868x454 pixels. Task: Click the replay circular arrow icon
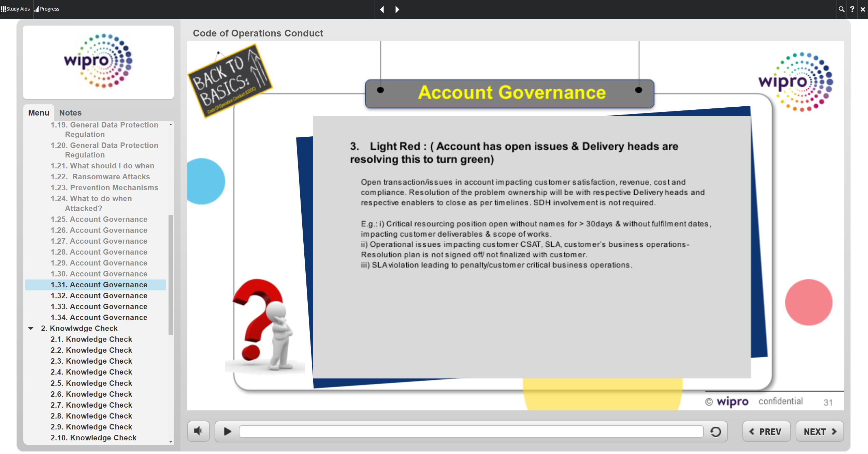tap(715, 432)
